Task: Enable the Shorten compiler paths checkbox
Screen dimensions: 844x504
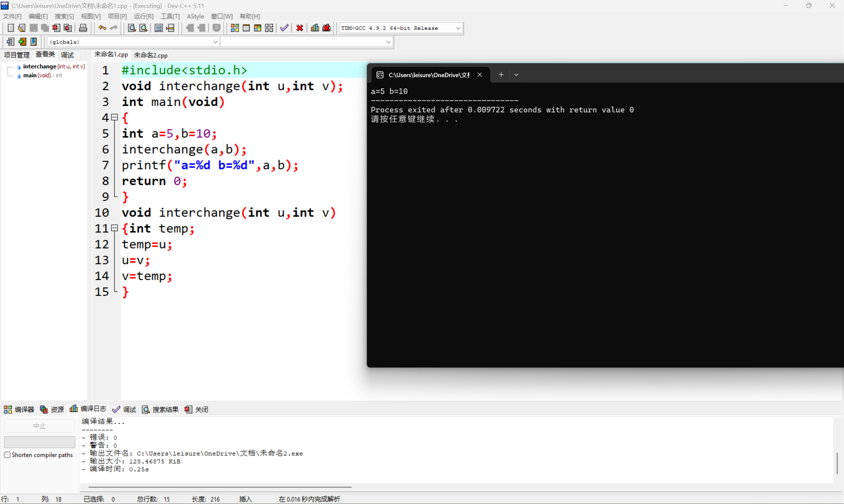Action: (x=7, y=455)
